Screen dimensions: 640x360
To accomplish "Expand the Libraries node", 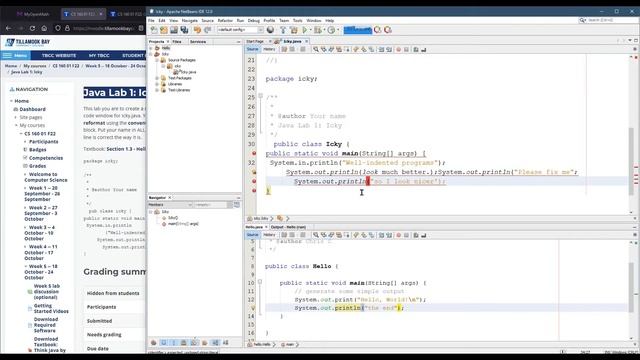I will click(x=157, y=84).
